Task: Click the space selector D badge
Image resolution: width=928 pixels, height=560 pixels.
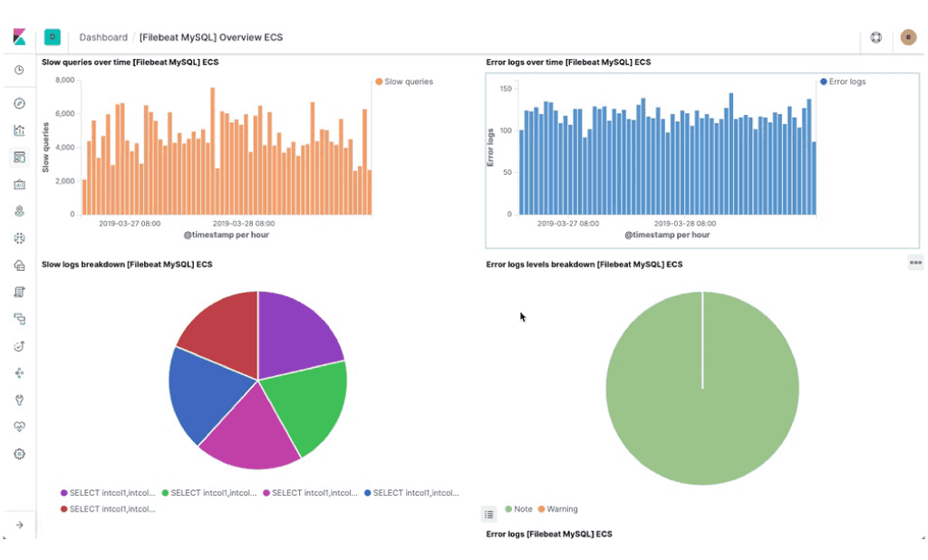Action: (x=53, y=37)
